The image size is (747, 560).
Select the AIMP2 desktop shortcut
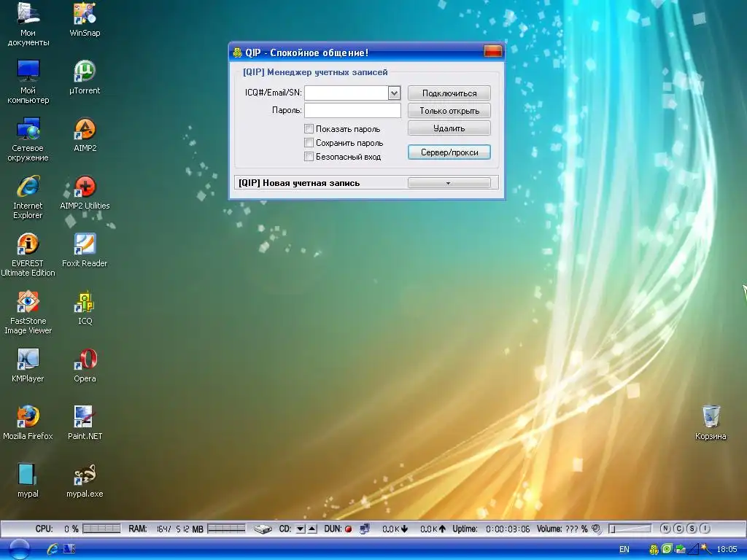click(85, 134)
